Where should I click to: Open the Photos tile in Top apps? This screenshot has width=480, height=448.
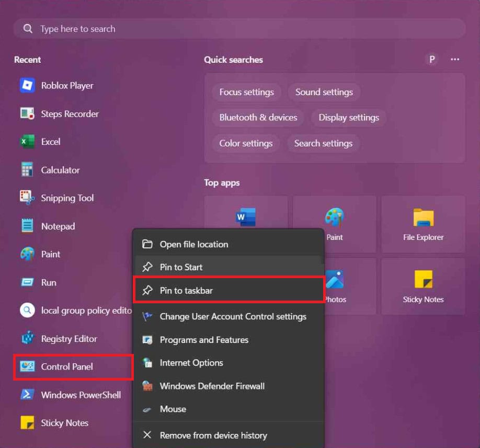click(350, 286)
